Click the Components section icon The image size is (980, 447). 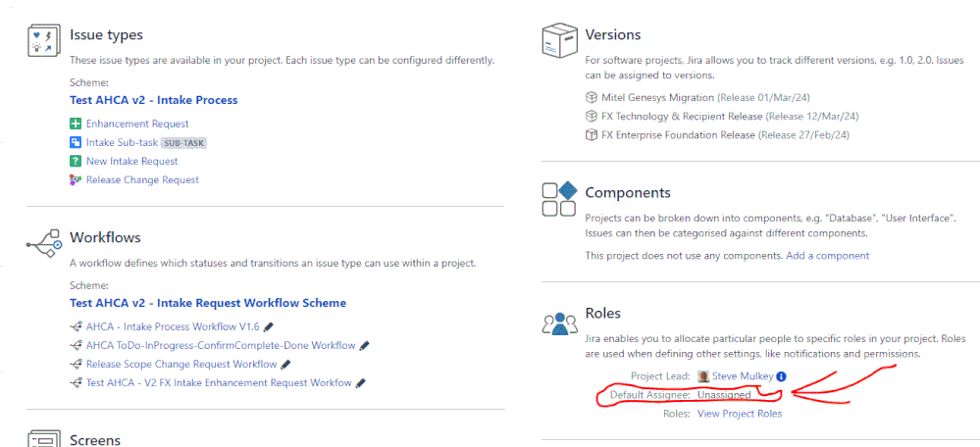558,199
